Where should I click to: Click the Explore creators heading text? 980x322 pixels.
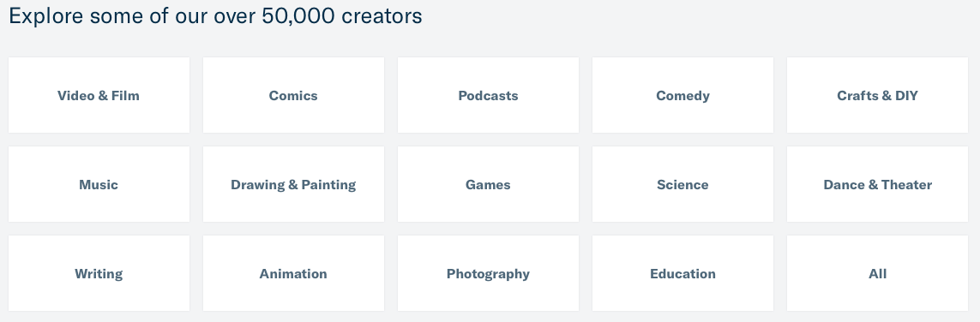click(x=215, y=15)
